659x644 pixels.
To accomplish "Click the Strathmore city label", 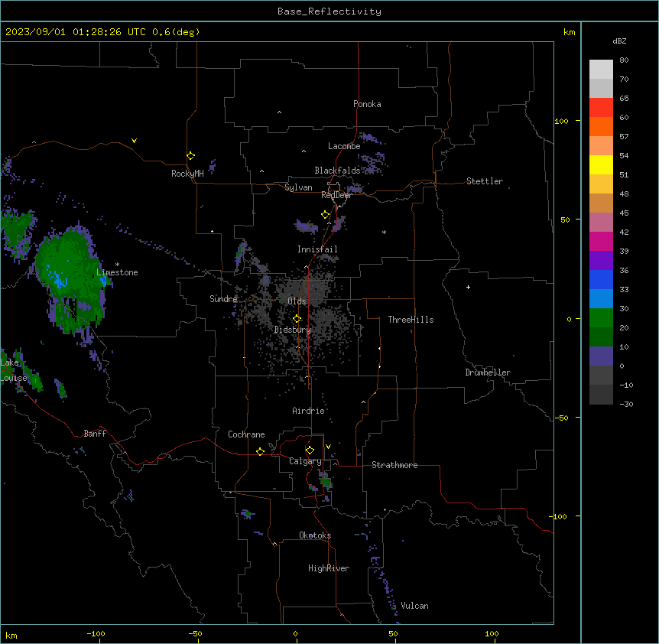I will [x=394, y=465].
